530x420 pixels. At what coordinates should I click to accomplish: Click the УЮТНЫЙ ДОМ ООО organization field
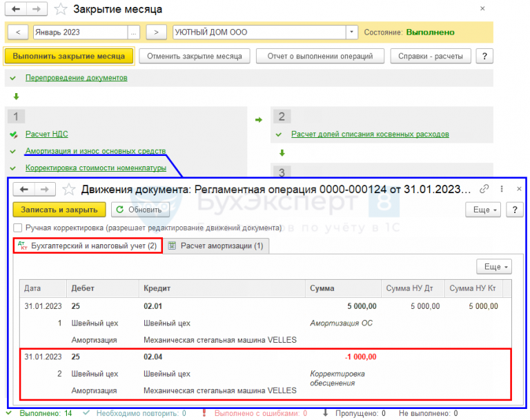pos(259,32)
